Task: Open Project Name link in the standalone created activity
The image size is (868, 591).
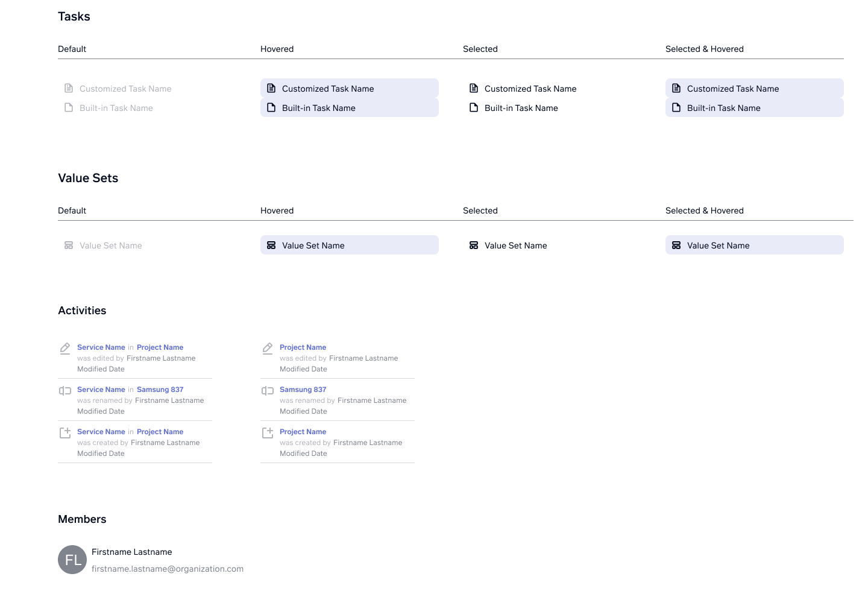Action: coord(303,432)
